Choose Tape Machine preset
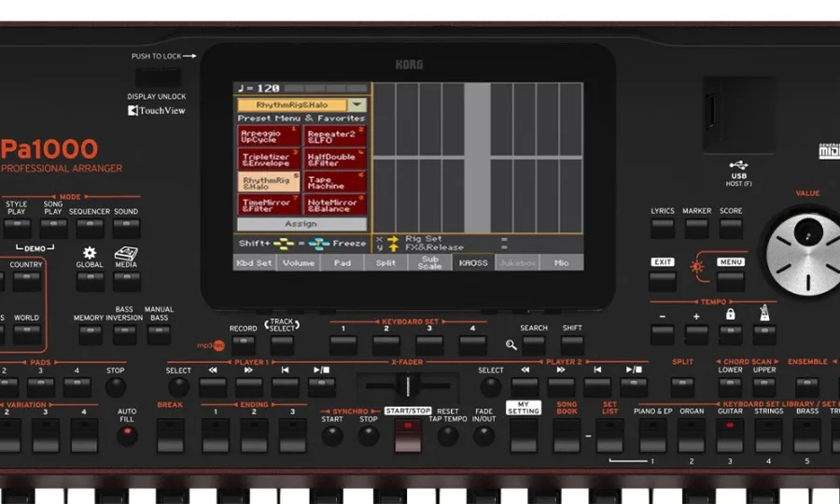 pyautogui.click(x=335, y=182)
